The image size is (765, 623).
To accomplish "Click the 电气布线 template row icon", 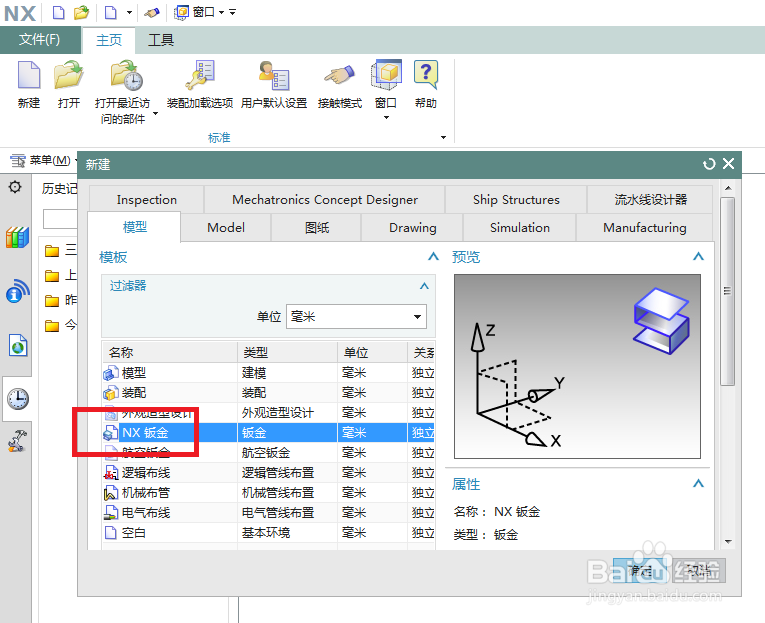I will coord(111,513).
